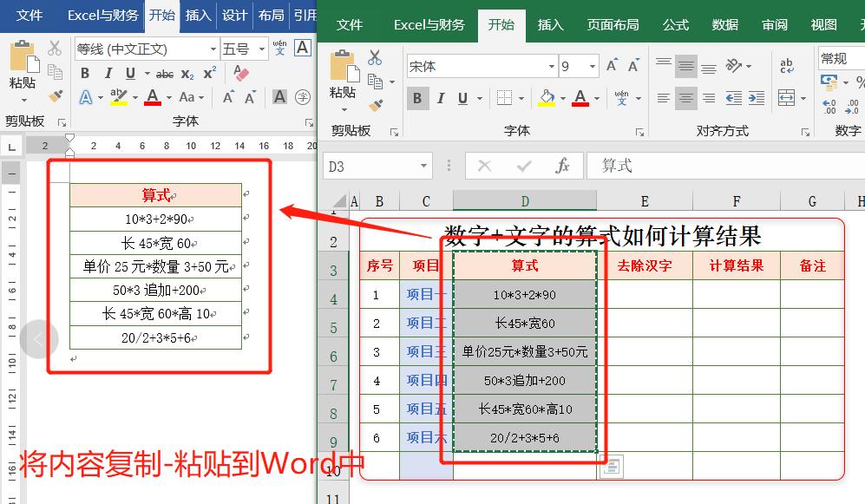
Task: Open the border style dropdown in Excel
Action: pos(521,98)
